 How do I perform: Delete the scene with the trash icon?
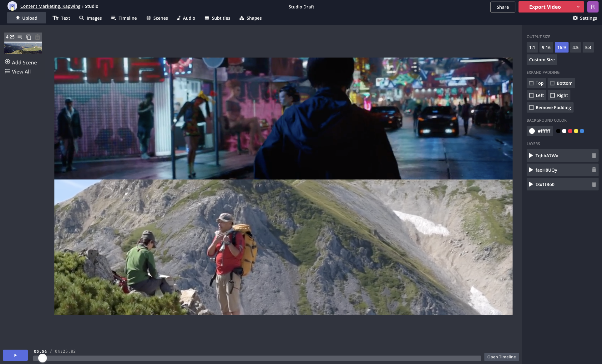[x=38, y=37]
